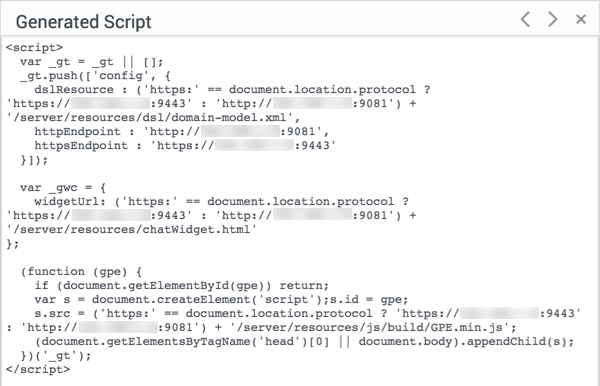Go to the previous step with left chevron
The image size is (600, 386).
pos(525,19)
